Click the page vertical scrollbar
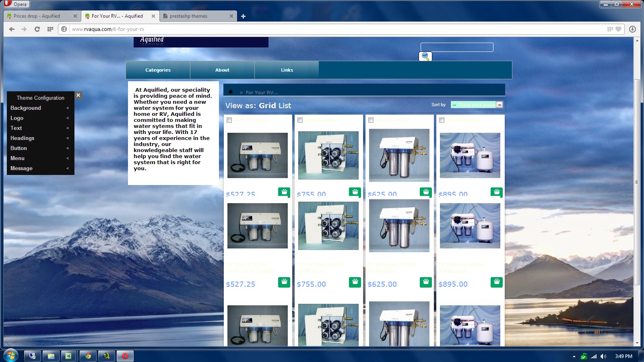644x362 pixels. (637, 182)
